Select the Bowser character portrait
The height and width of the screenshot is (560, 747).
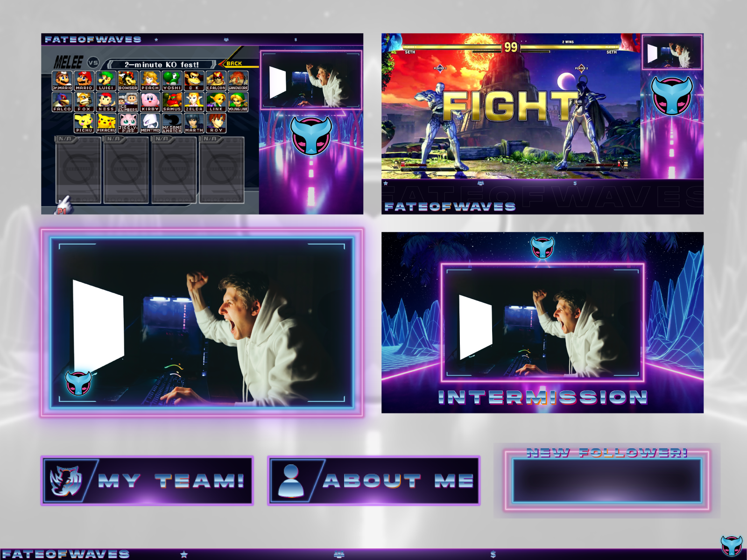(128, 81)
